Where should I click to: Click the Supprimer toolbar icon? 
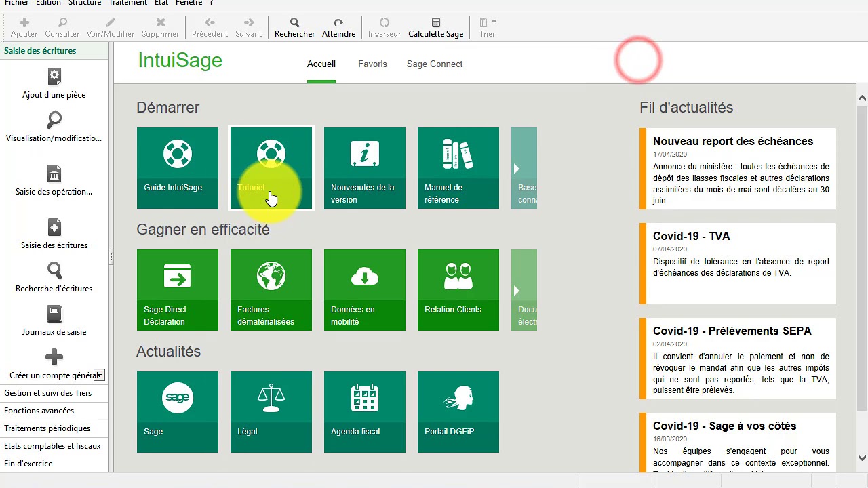click(161, 22)
